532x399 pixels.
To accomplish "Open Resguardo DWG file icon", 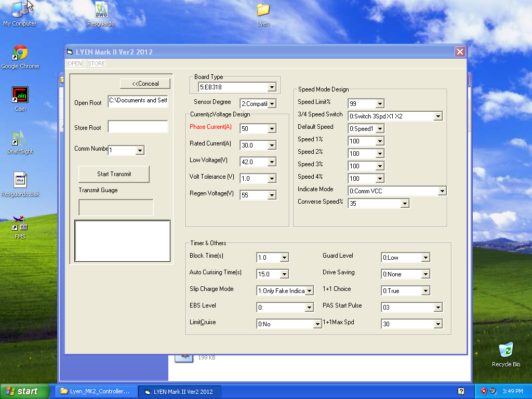I will click(101, 14).
